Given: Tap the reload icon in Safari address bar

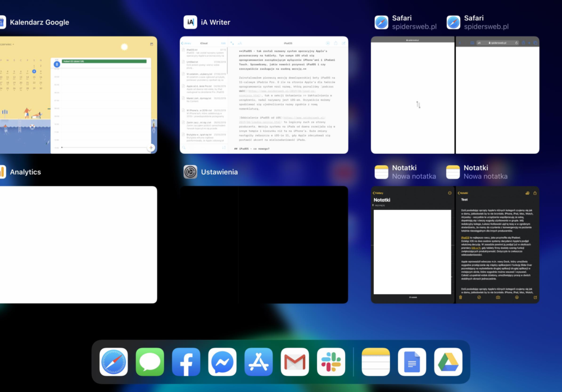Looking at the screenshot, I should [516, 43].
